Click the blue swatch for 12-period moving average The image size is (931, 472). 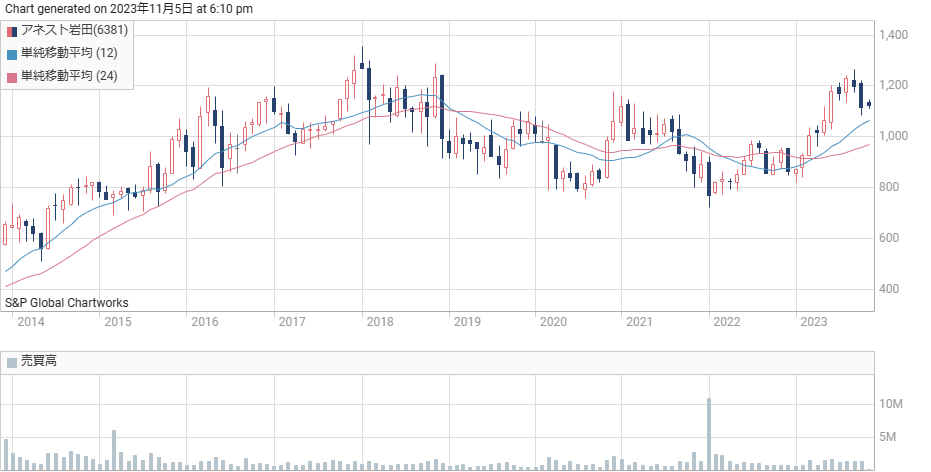pyautogui.click(x=12, y=55)
